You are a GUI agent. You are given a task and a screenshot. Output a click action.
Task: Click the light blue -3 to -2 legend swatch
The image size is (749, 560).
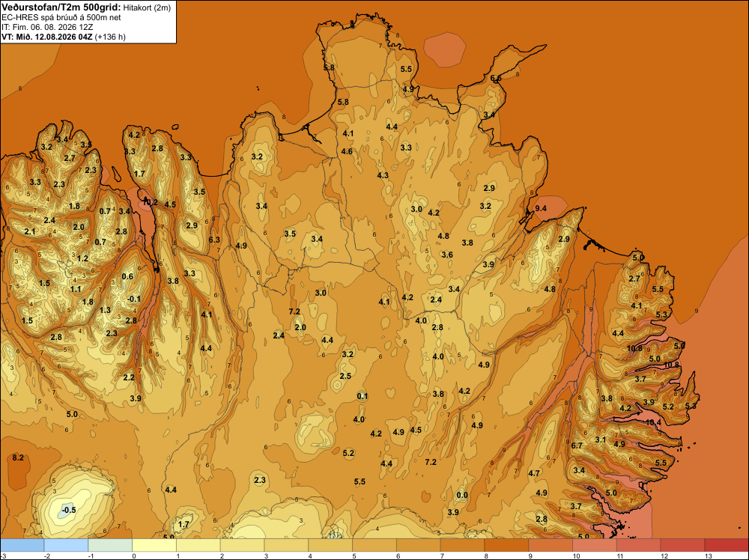click(x=22, y=545)
